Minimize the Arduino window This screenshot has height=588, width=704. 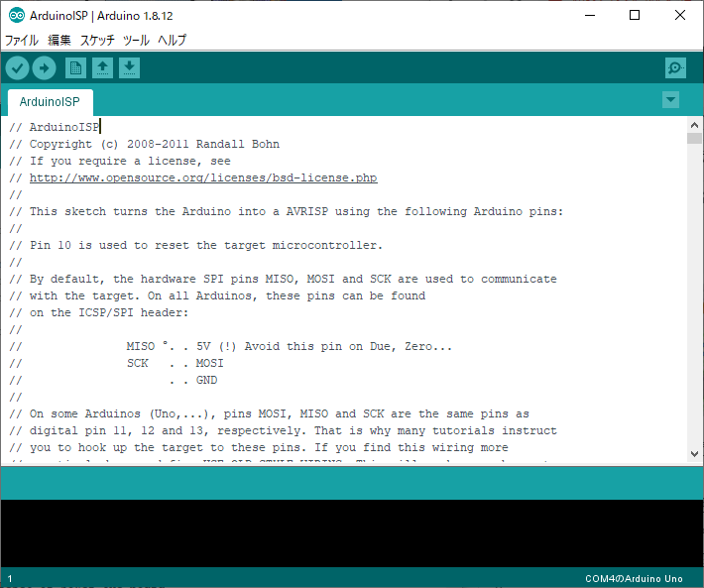590,15
